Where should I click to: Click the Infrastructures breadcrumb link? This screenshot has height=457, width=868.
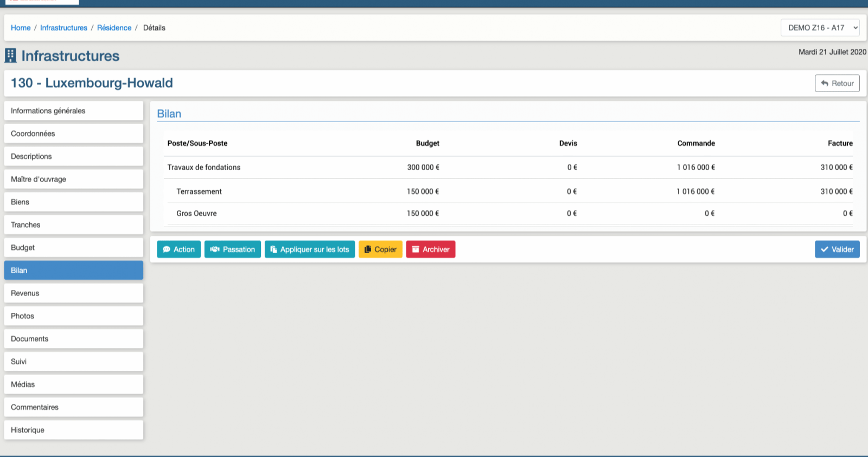(x=63, y=28)
